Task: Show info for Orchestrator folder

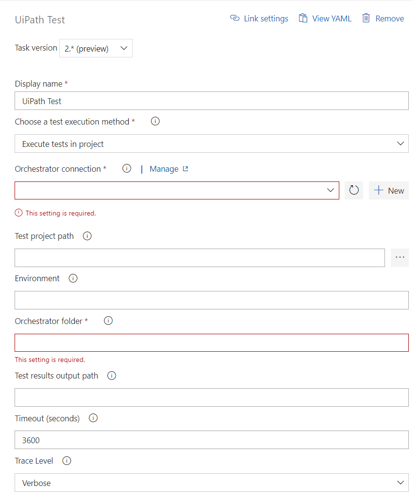Action: coord(108,321)
